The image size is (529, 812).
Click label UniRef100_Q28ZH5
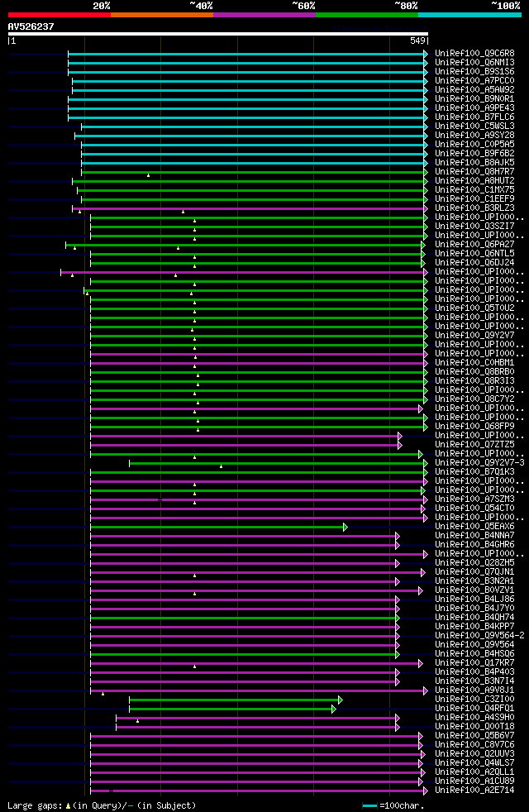[x=474, y=563]
